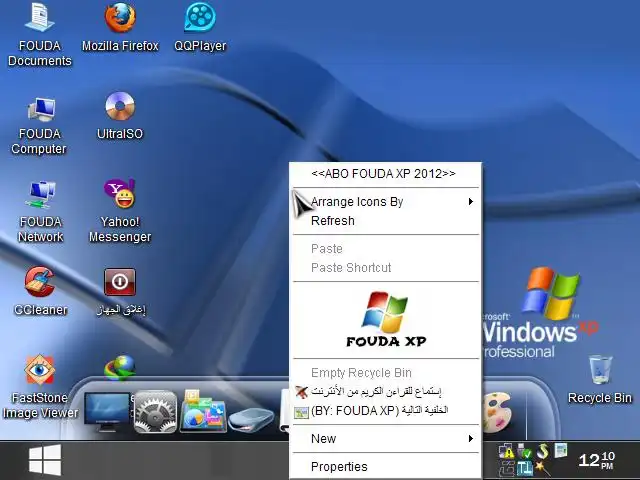Open the Recycle Bin desktop icon
This screenshot has height=480, width=640.
(600, 380)
